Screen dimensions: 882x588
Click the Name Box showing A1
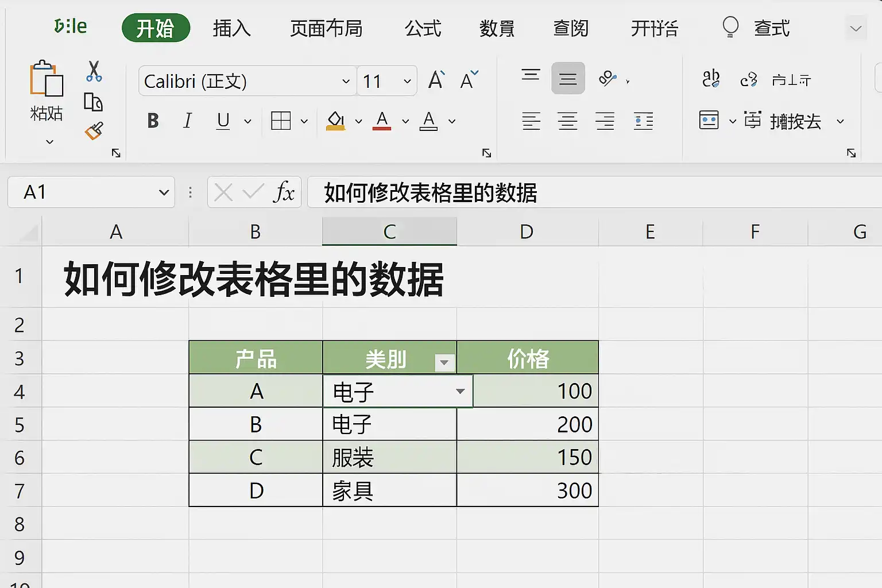point(91,192)
